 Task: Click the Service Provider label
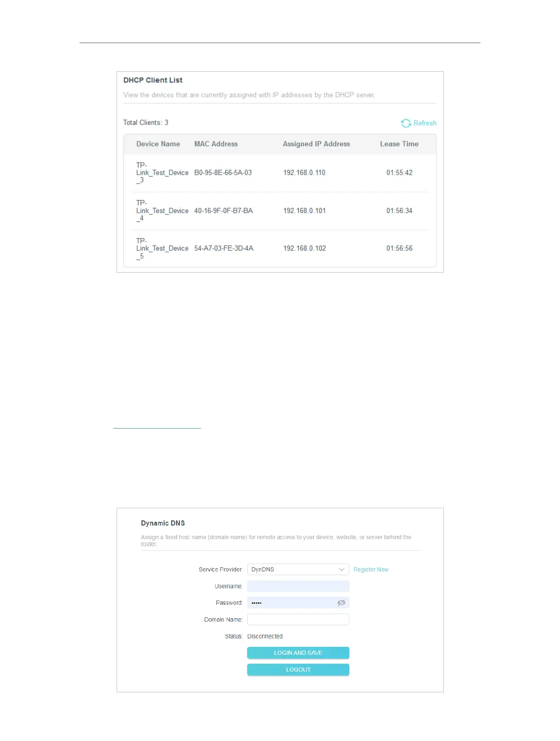point(221,570)
